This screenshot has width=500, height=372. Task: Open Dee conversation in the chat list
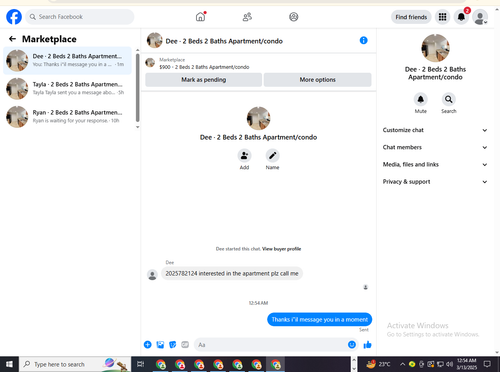tap(68, 60)
